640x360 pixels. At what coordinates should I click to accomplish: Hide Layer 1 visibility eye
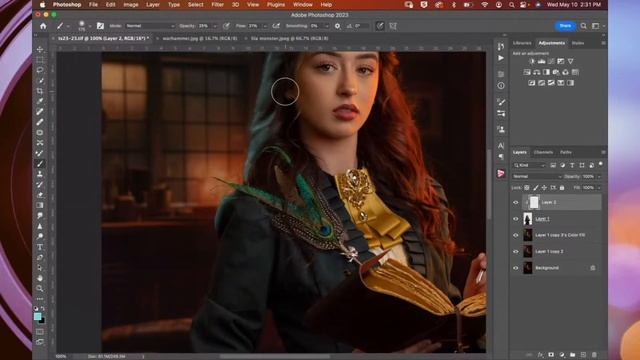pos(516,219)
